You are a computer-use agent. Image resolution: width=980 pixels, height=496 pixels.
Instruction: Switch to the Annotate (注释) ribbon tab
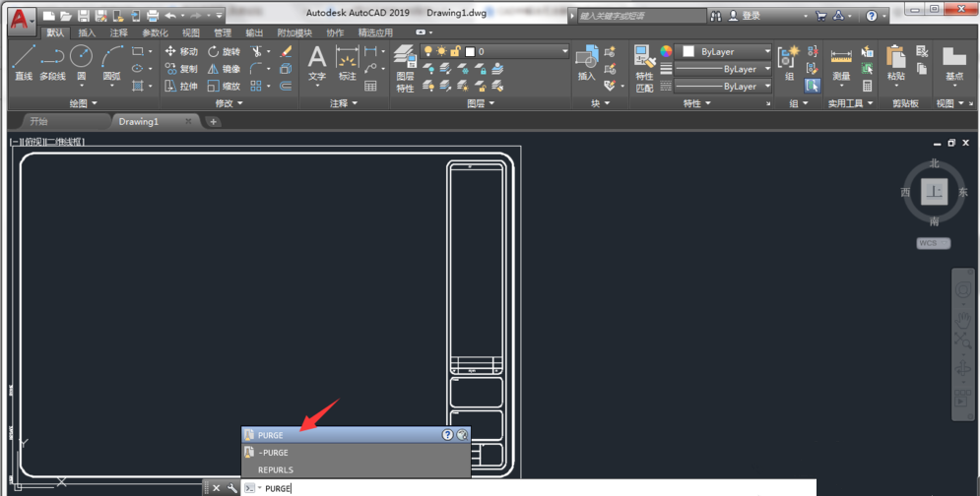118,32
